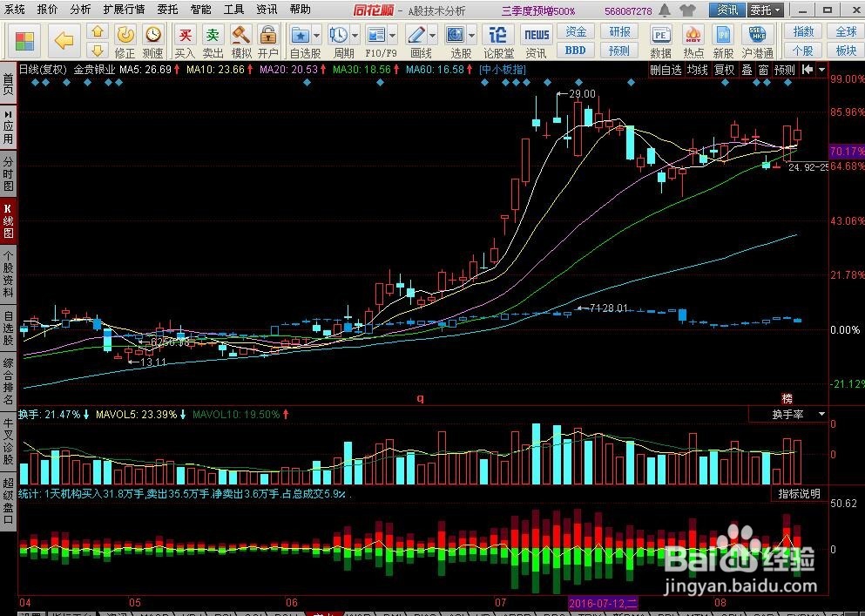Click the 周期 period clock icon
The width and height of the screenshot is (865, 616).
coord(339,36)
